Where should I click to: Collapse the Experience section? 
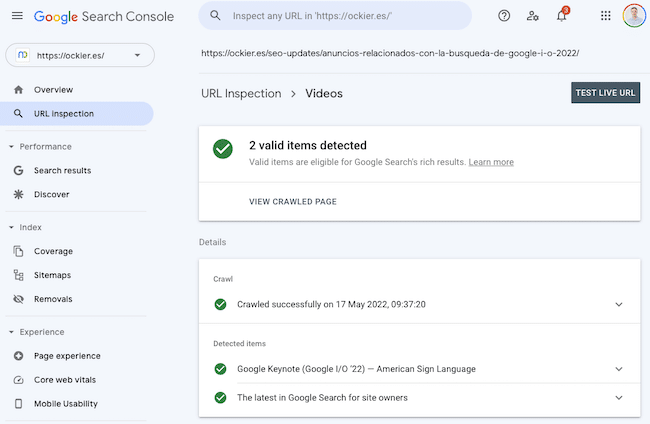(11, 332)
